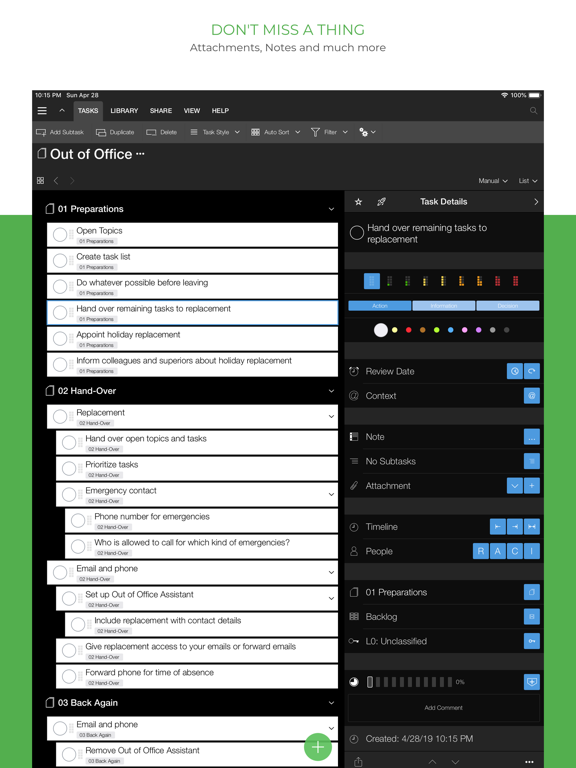Open the HELP tab

coord(220,111)
